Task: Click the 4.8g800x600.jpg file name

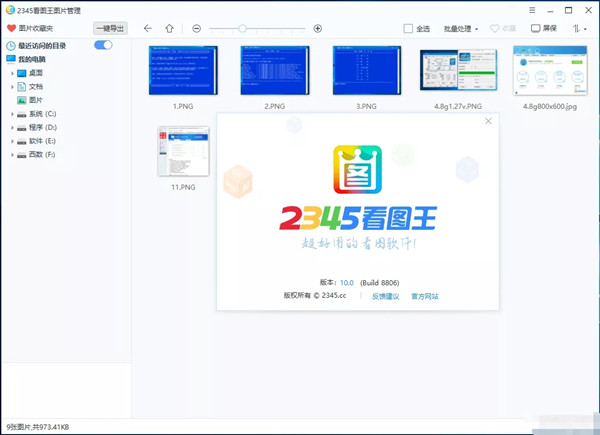Action: tap(550, 106)
